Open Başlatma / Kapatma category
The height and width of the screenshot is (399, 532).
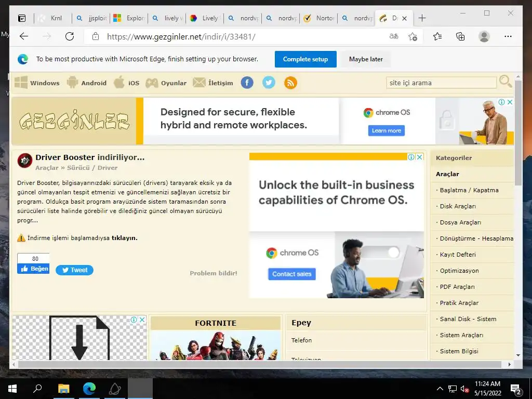click(469, 190)
